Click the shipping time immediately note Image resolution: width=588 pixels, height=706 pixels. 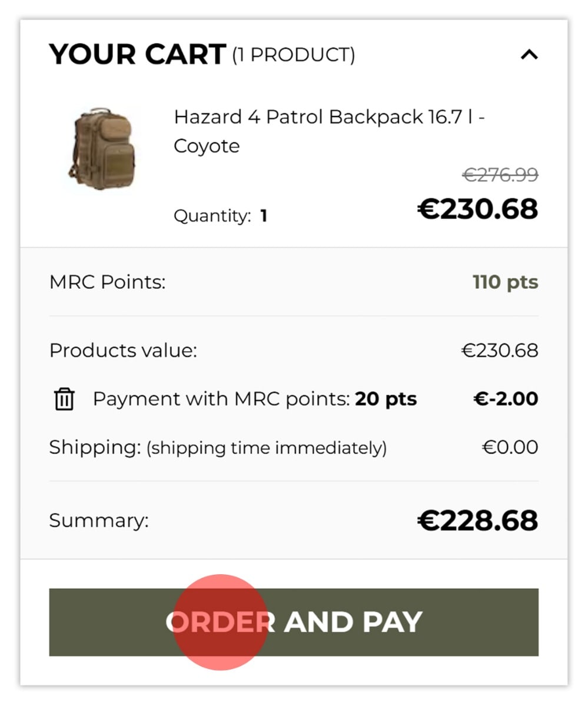tap(267, 449)
